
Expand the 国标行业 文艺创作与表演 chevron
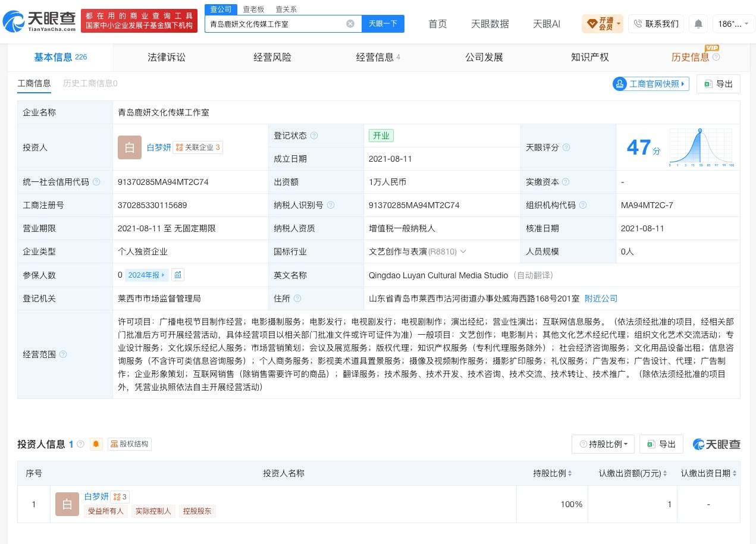tap(463, 251)
